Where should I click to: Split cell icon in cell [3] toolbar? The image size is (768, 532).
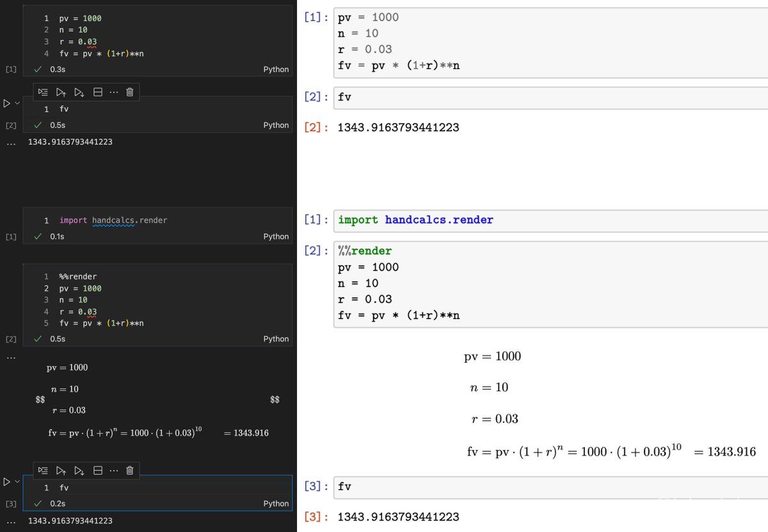(x=98, y=471)
